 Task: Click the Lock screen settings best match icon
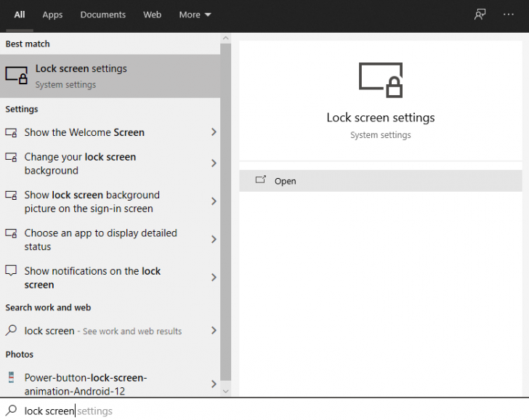pos(16,76)
